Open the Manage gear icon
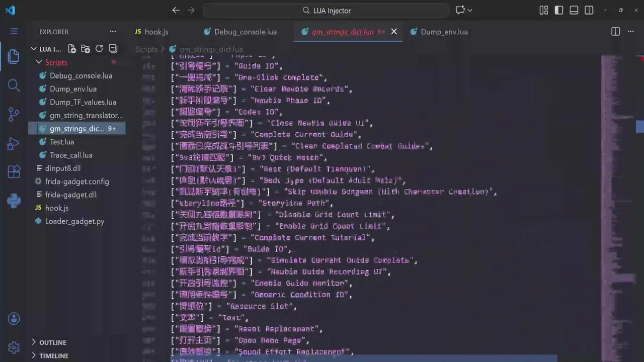 (x=14, y=347)
